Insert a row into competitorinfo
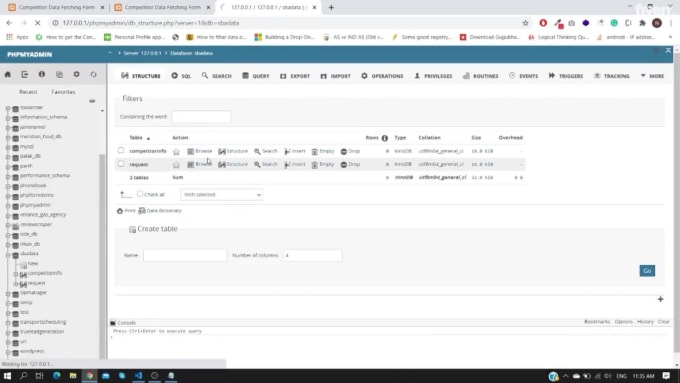Screen dimensions: 680x383 tap(295, 151)
